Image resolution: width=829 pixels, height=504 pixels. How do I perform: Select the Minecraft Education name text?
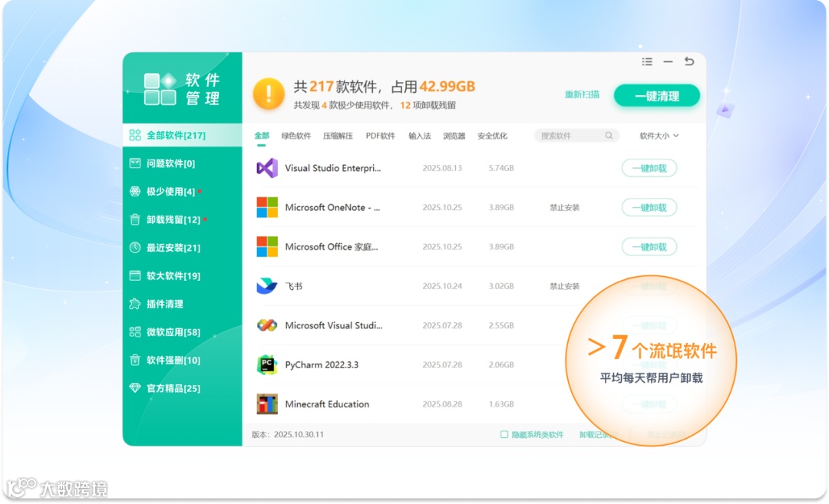pos(327,404)
